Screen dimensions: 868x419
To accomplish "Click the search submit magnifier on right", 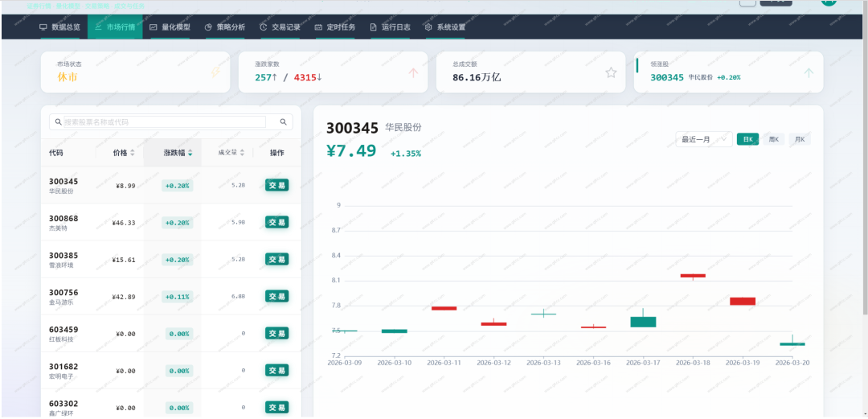I will click(284, 122).
